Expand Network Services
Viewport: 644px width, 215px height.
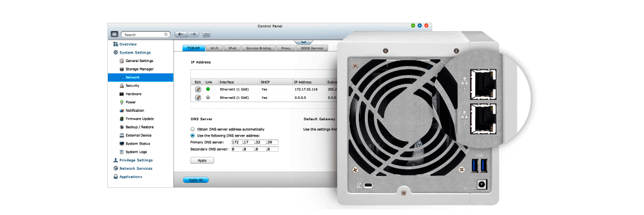pos(136,168)
